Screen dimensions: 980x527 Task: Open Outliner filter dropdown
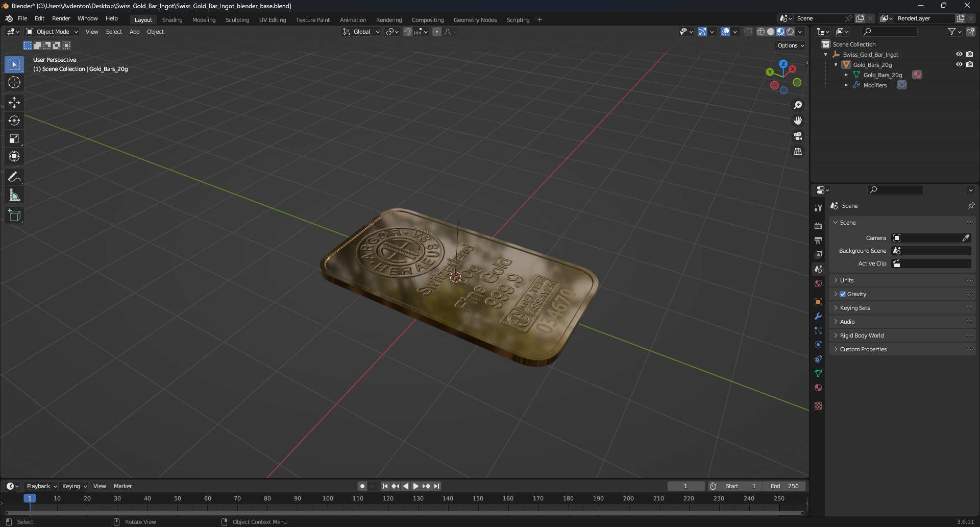(954, 32)
